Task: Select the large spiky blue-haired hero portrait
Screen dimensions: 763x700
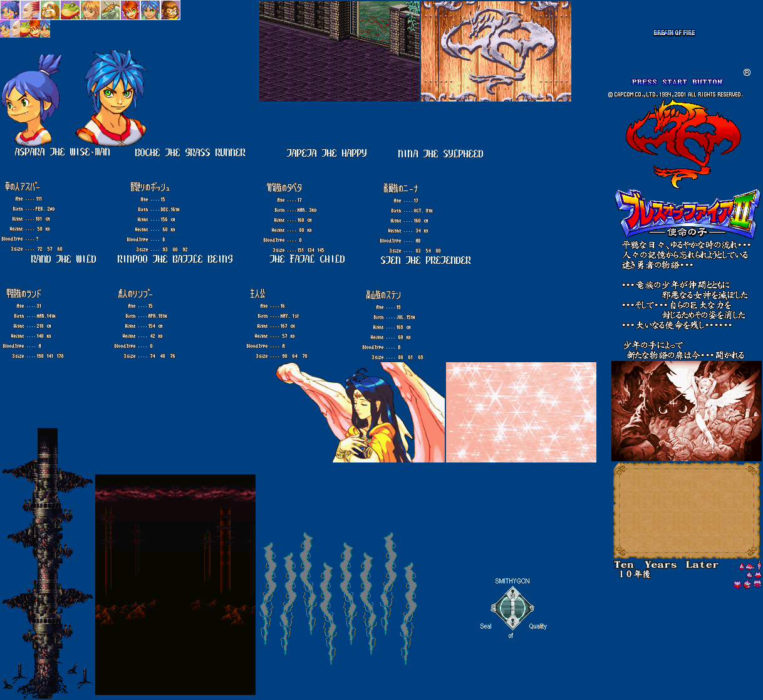Action: click(x=112, y=98)
